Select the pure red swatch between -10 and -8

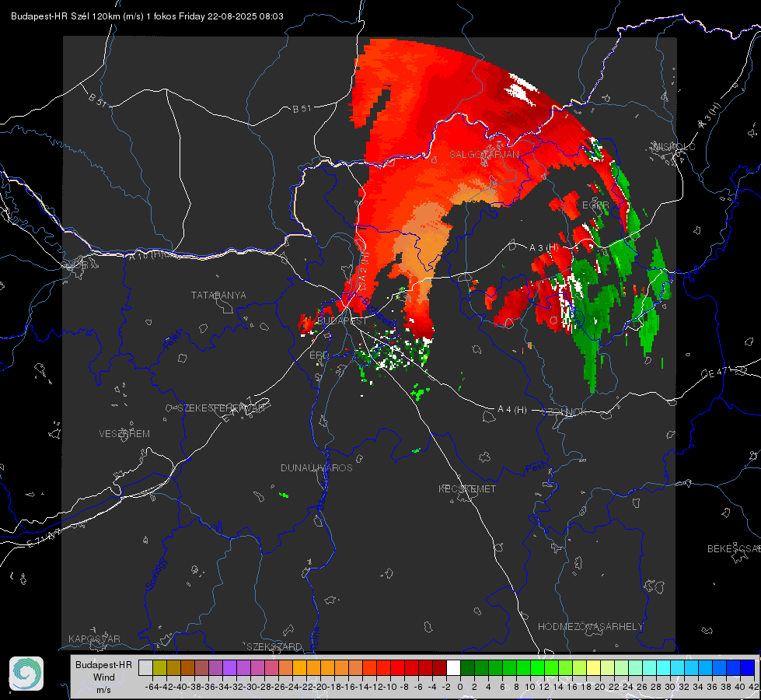coord(397,667)
